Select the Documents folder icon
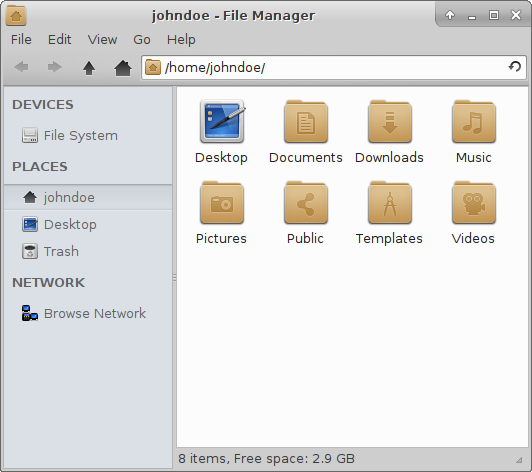This screenshot has height=472, width=532. click(x=306, y=122)
